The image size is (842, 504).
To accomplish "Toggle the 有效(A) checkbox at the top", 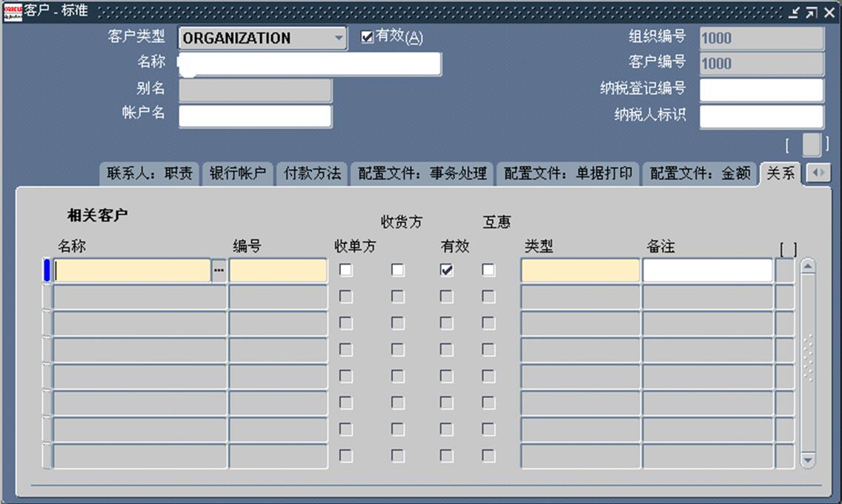I will coord(367,38).
